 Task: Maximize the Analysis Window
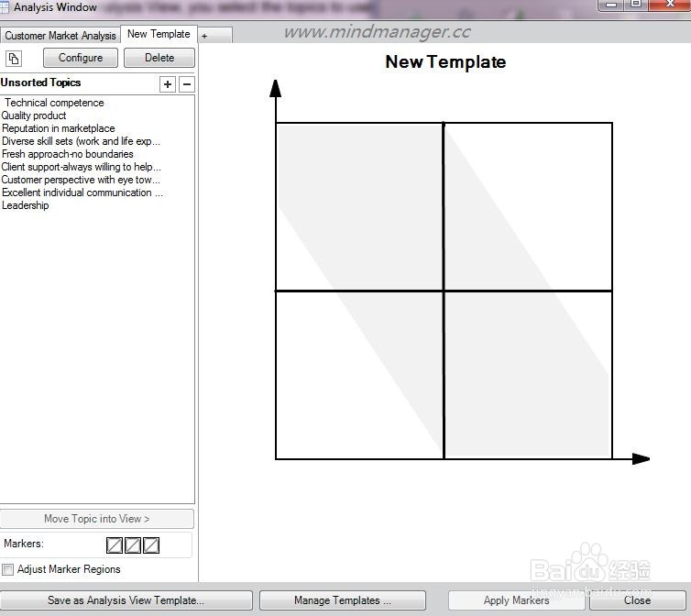pos(636,5)
